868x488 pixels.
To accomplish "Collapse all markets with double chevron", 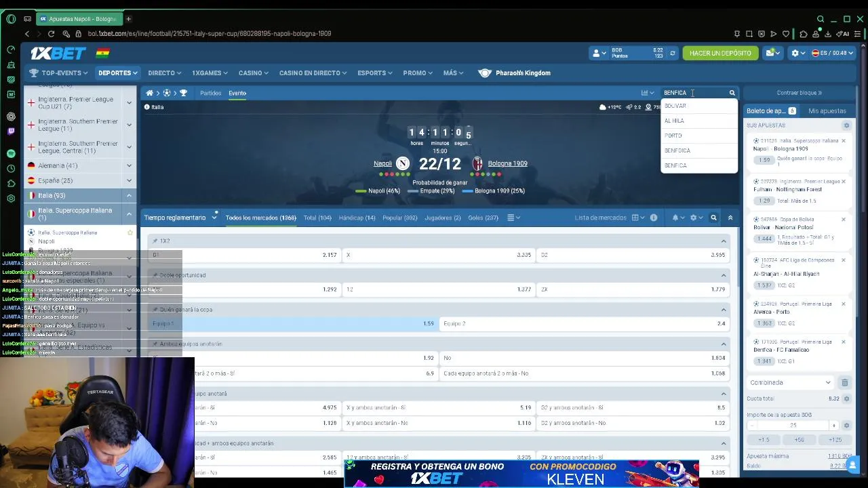I will pos(730,218).
